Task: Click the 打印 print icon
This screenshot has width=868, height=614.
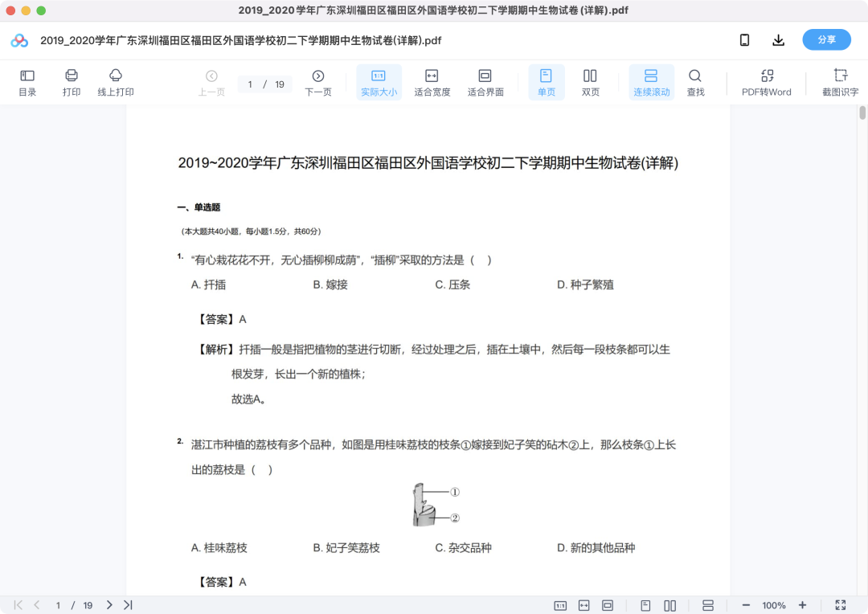Action: [x=72, y=83]
